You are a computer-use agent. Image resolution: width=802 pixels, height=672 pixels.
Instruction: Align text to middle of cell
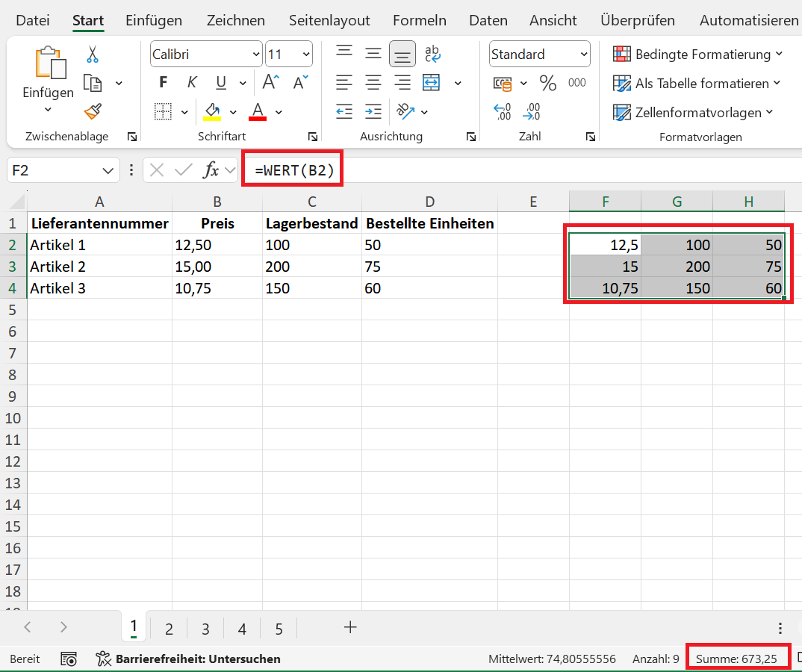point(373,53)
